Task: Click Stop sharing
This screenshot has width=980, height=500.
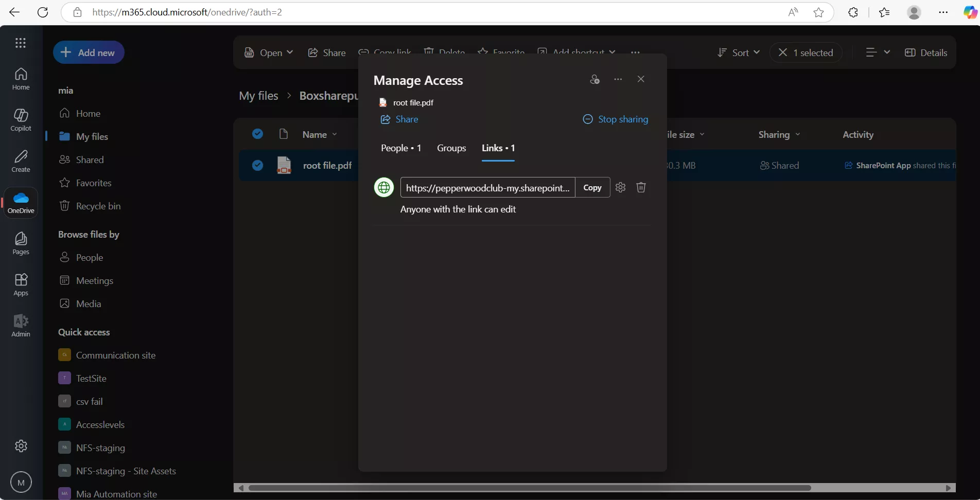Action: pos(616,119)
